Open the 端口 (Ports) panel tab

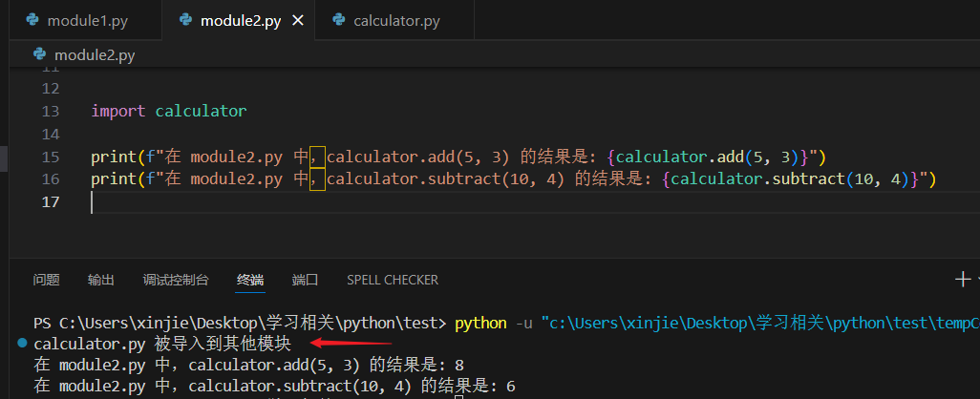click(305, 280)
